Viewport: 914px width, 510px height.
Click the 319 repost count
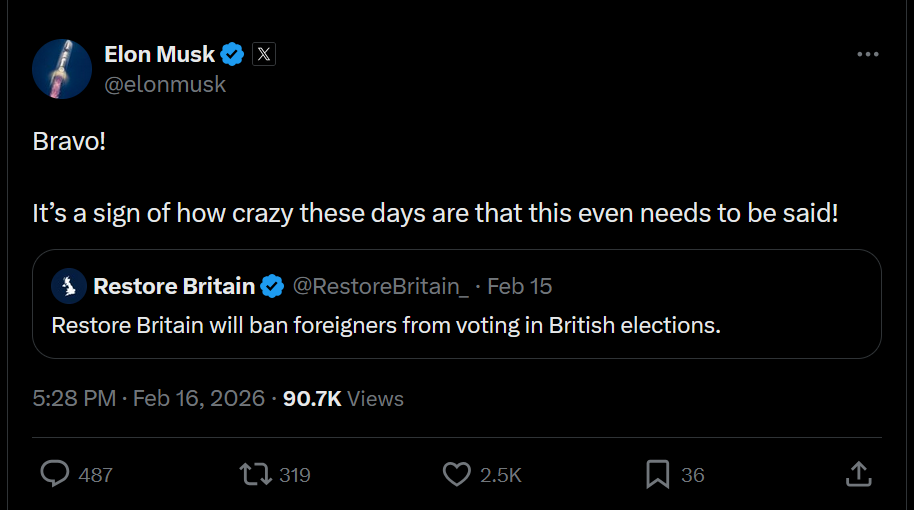[294, 475]
